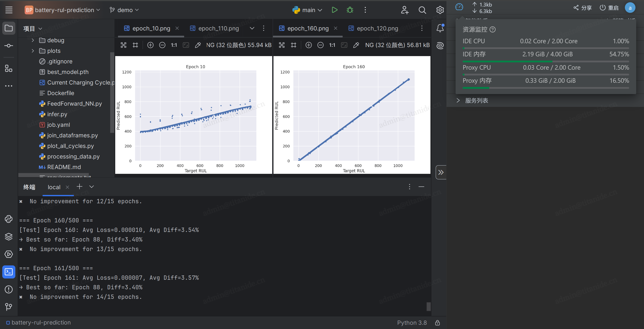Open Python packages layers icon in sidebar

click(9, 236)
